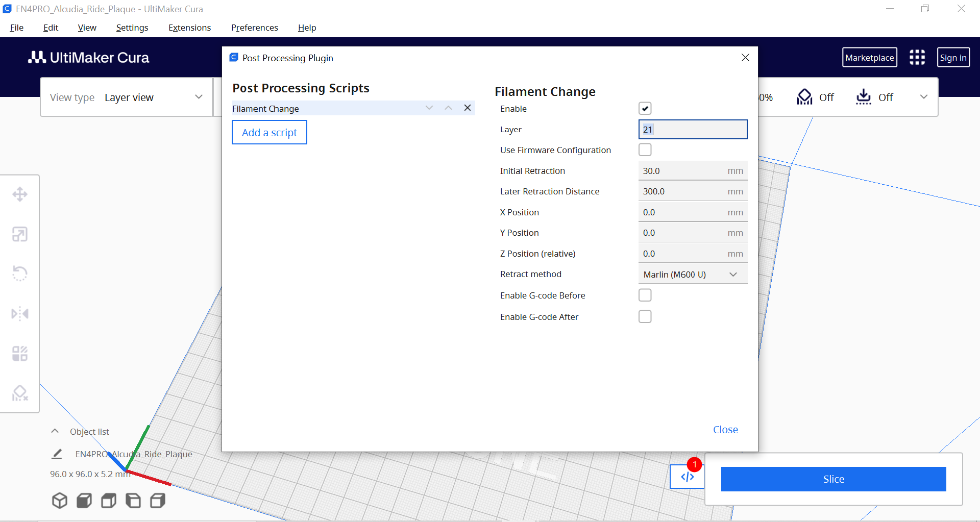Switch to right side view cube icon

(158, 501)
